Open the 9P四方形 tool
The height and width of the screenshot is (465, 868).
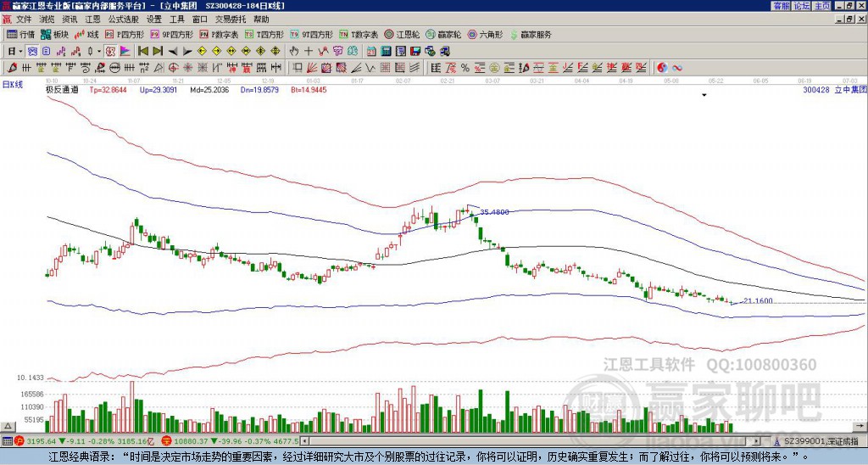point(172,34)
